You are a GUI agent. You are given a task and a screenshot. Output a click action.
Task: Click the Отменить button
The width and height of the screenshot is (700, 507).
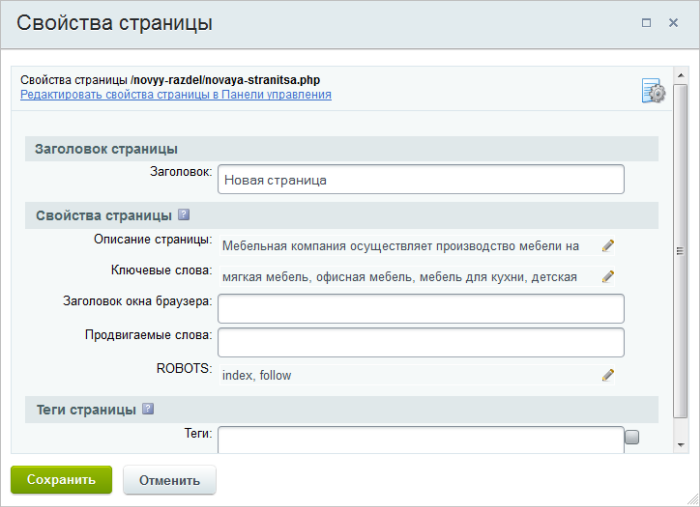point(170,480)
